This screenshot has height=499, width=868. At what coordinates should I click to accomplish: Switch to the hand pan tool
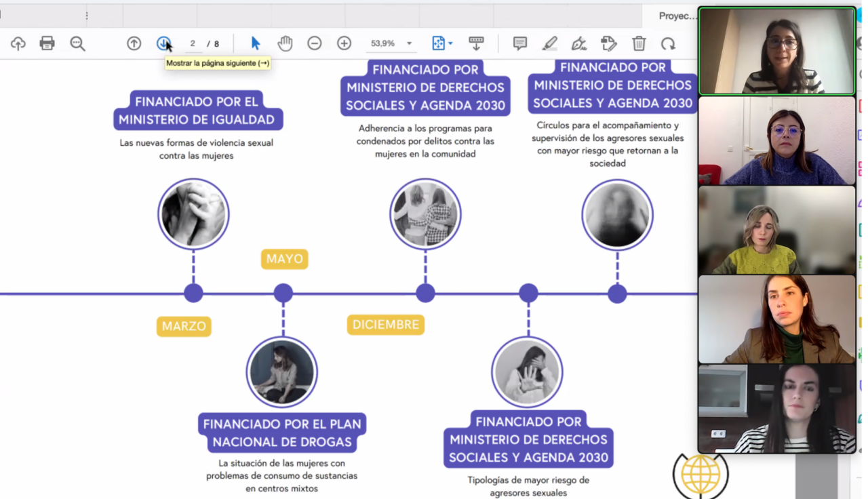click(x=285, y=43)
